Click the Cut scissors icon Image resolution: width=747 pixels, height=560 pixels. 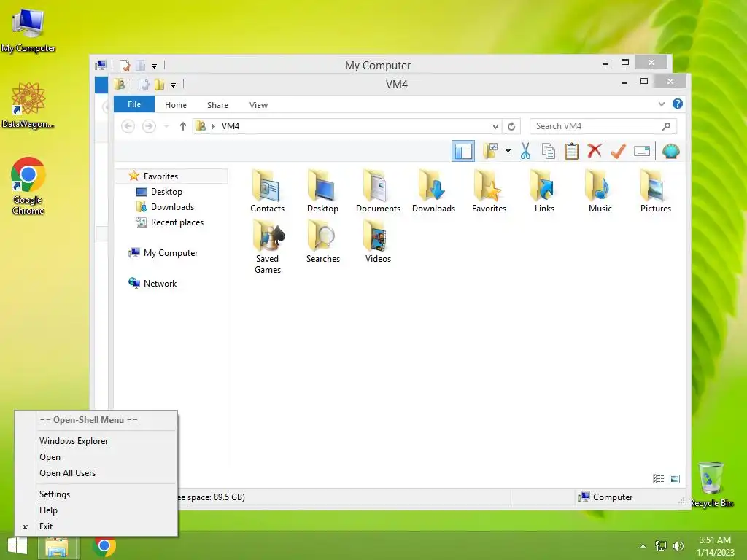[x=525, y=152]
